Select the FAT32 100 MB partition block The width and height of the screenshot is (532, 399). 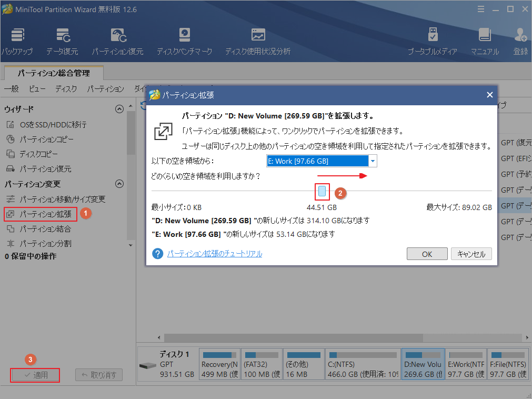(262, 364)
